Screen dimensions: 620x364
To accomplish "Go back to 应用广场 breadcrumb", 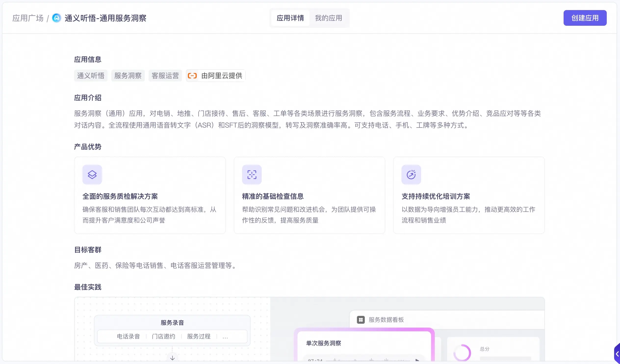I will tap(28, 18).
